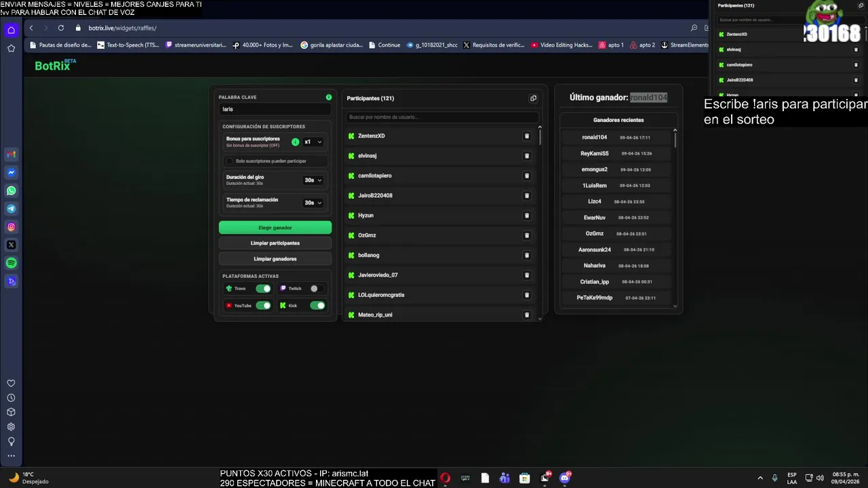Image resolution: width=868 pixels, height=488 pixels.
Task: Click recent winners list scrollbar
Action: [675, 140]
